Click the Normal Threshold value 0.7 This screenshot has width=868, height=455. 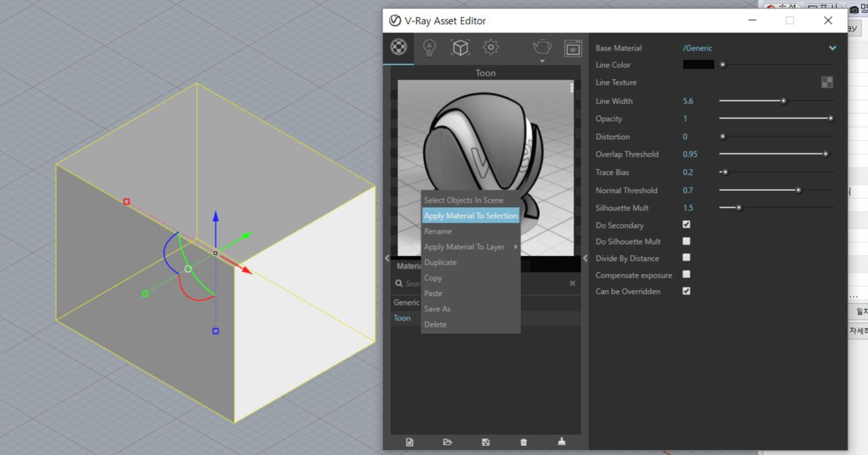coord(688,190)
